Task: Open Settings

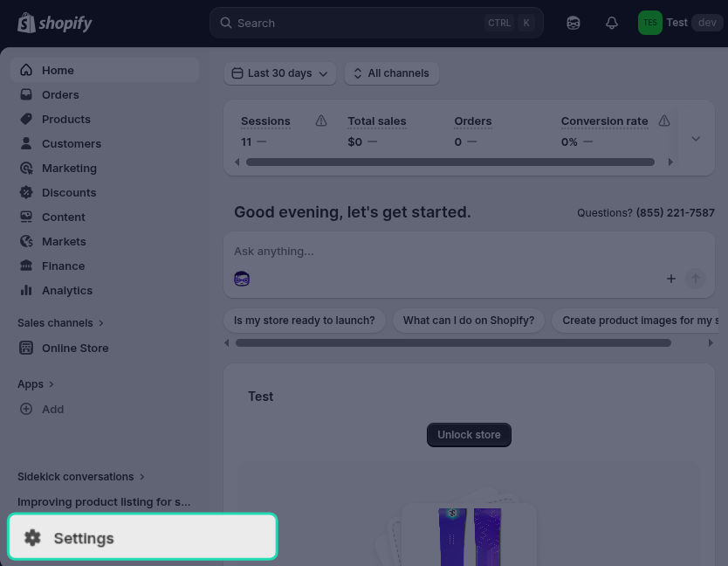Action: pyautogui.click(x=142, y=538)
